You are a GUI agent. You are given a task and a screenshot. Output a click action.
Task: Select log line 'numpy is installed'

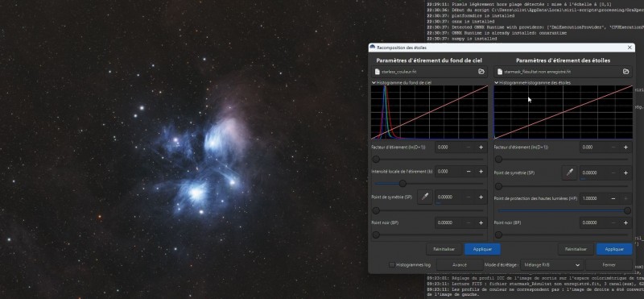click(x=461, y=39)
